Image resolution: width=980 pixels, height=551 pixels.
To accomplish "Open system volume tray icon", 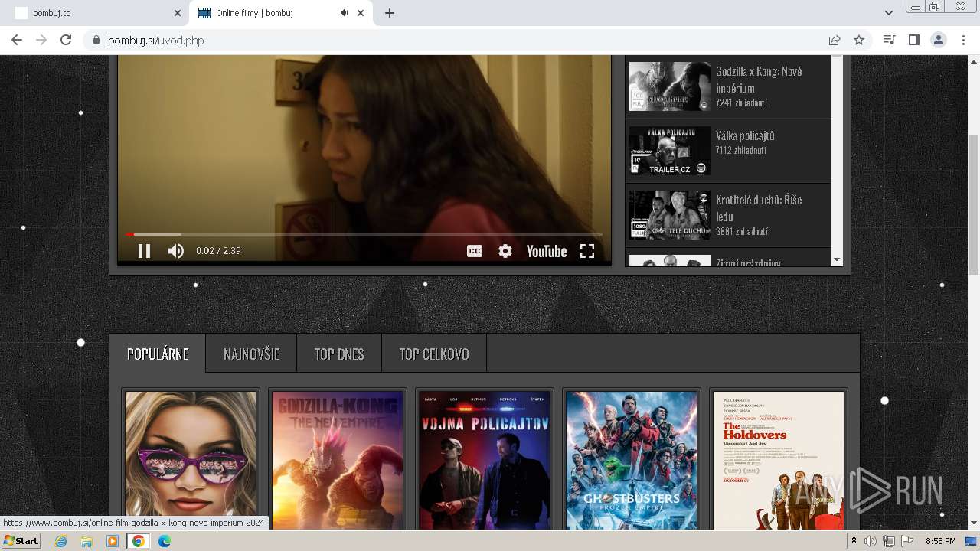I will pyautogui.click(x=871, y=541).
